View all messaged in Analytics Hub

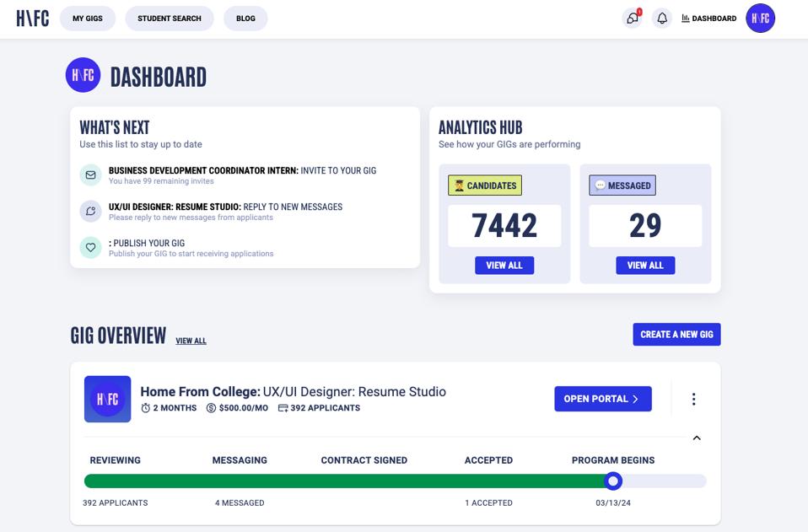pyautogui.click(x=645, y=266)
